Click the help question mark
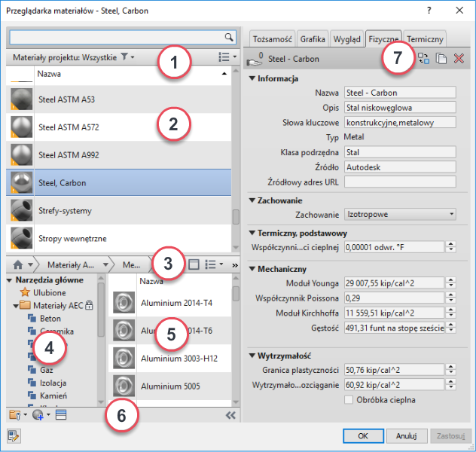Screen dimensions: 476x452 429,11
